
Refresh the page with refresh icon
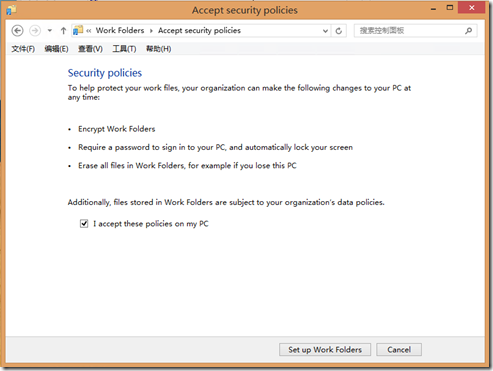coord(339,31)
